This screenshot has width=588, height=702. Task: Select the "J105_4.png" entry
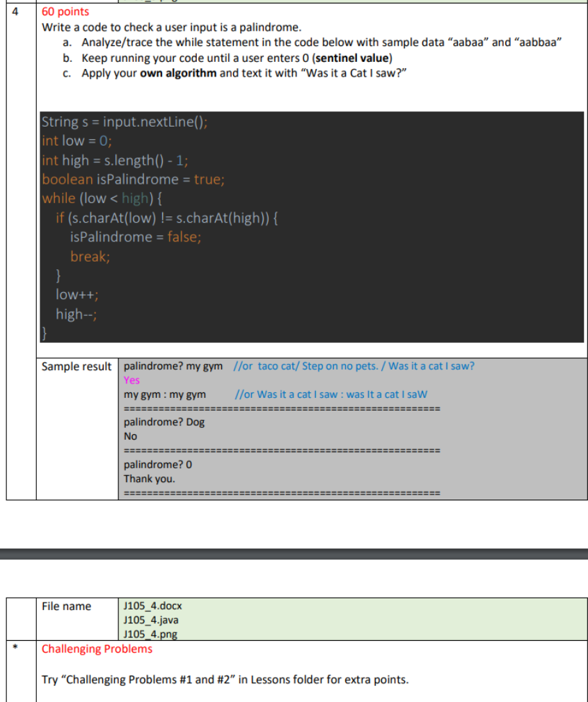click(150, 634)
